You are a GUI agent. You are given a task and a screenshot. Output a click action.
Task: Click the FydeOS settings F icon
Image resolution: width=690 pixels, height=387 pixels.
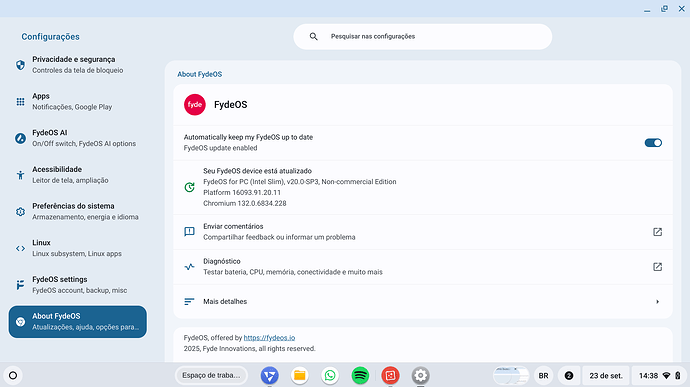pyautogui.click(x=20, y=285)
